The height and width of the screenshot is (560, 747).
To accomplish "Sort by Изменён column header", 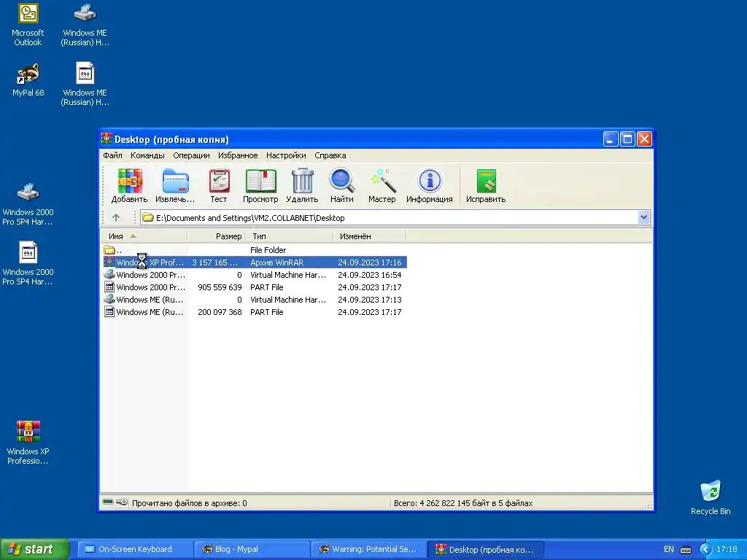I will (x=370, y=236).
